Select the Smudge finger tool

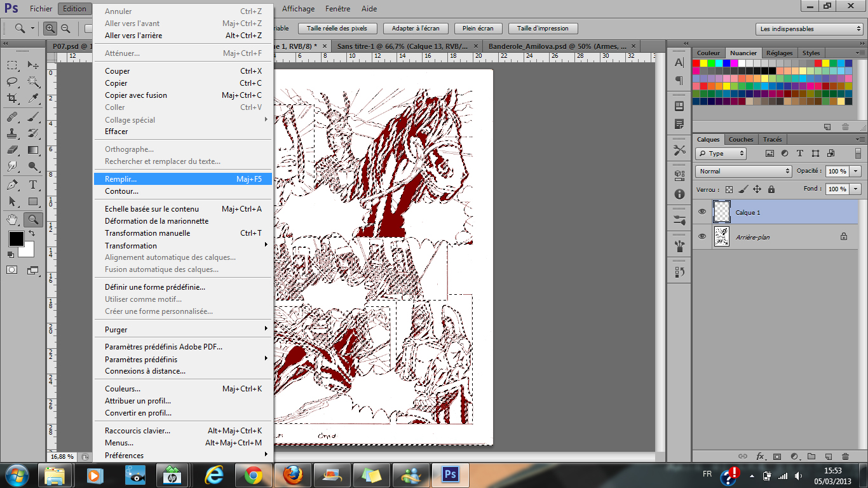pos(12,166)
